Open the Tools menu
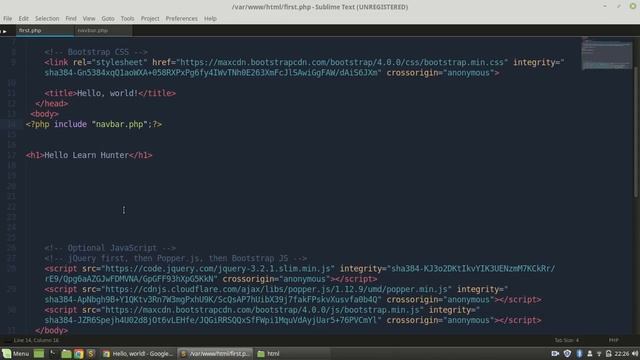Viewport: 640px width, 360px height. coord(127,18)
